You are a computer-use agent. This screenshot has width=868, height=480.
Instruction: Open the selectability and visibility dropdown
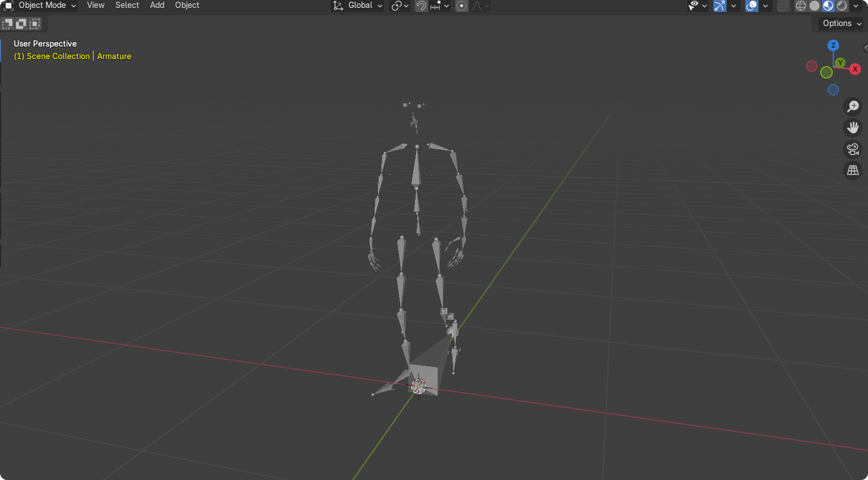pyautogui.click(x=697, y=6)
